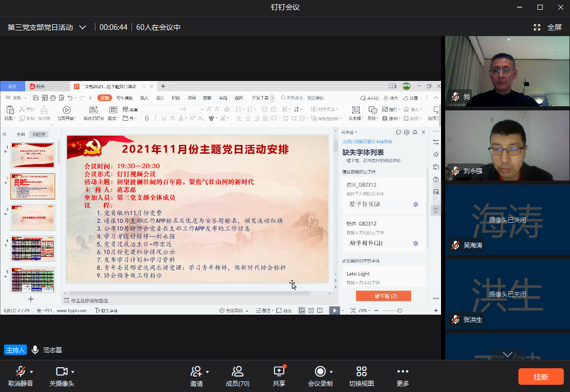Hang up the meeting with 挂断 button

[x=541, y=377]
